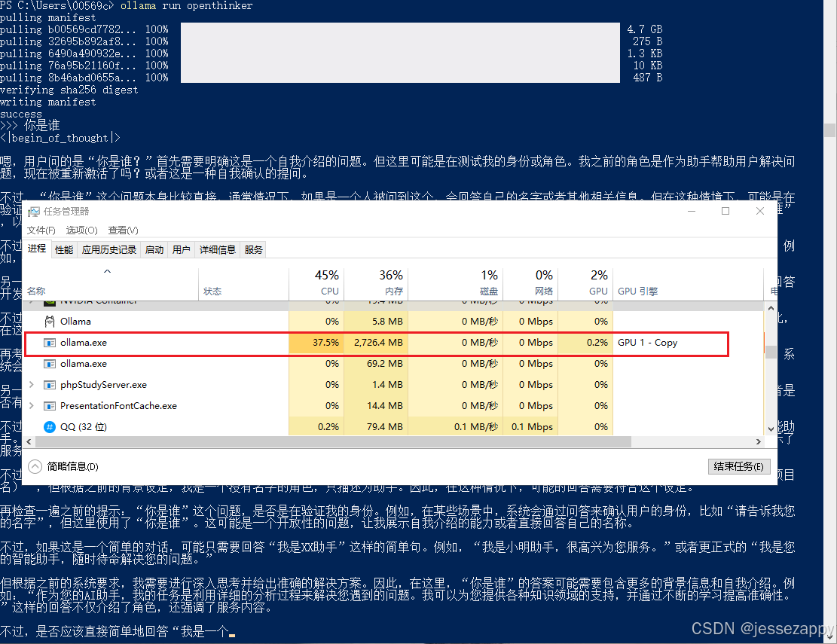Image resolution: width=837 pixels, height=644 pixels.
Task: Sort by the 2% GPU column header
Action: tap(585, 285)
